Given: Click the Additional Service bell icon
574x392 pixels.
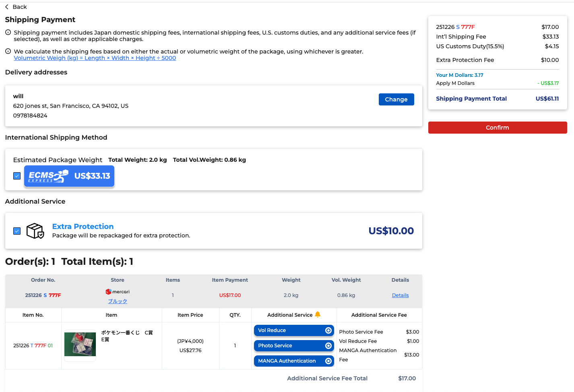Looking at the screenshot, I should tap(318, 315).
